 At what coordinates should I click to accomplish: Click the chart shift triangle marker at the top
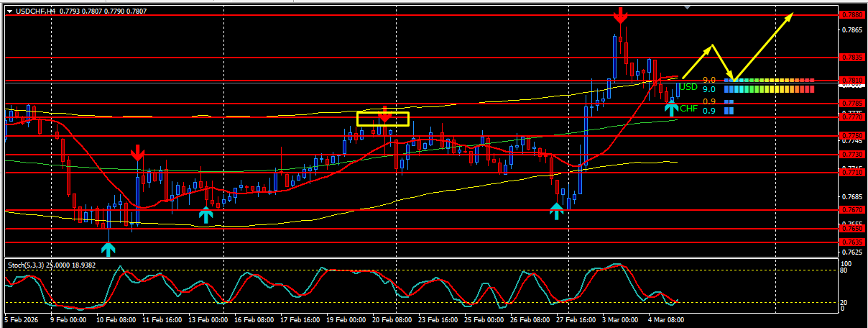tap(688, 6)
